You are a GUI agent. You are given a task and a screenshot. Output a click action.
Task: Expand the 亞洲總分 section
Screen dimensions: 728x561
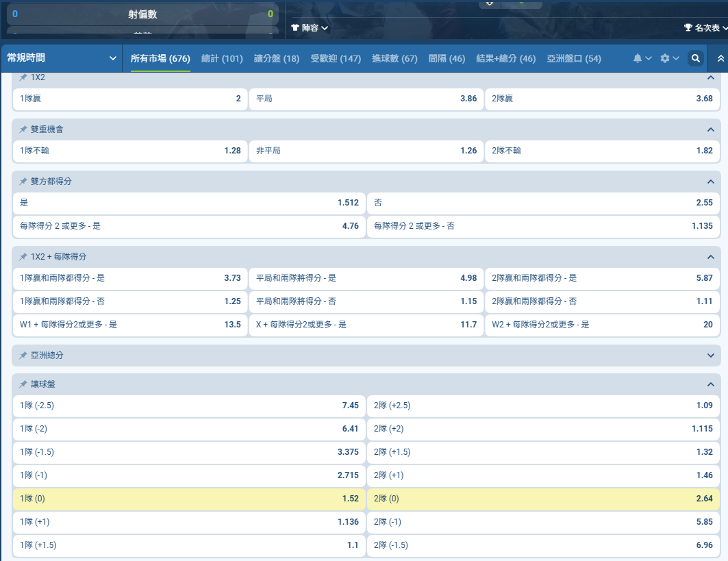[x=710, y=356]
